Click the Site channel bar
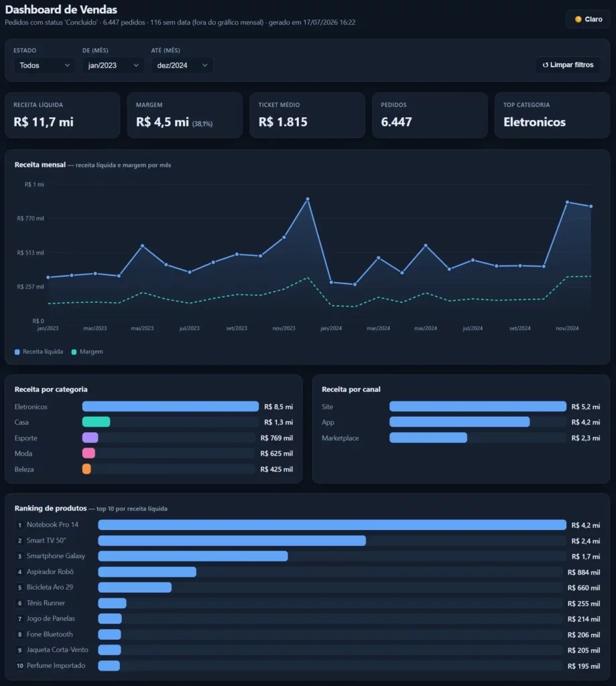Image resolution: width=616 pixels, height=686 pixels. click(x=478, y=407)
